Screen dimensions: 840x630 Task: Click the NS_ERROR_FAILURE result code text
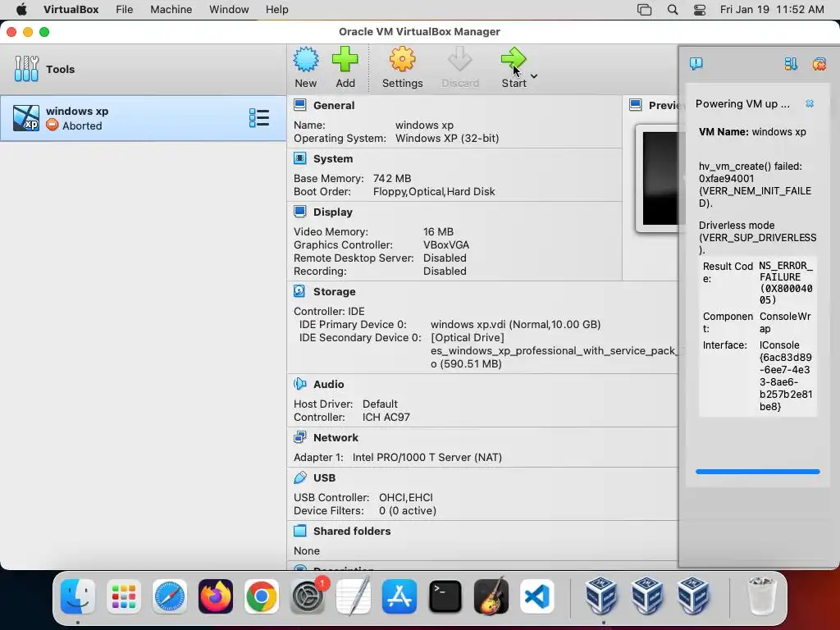click(786, 283)
